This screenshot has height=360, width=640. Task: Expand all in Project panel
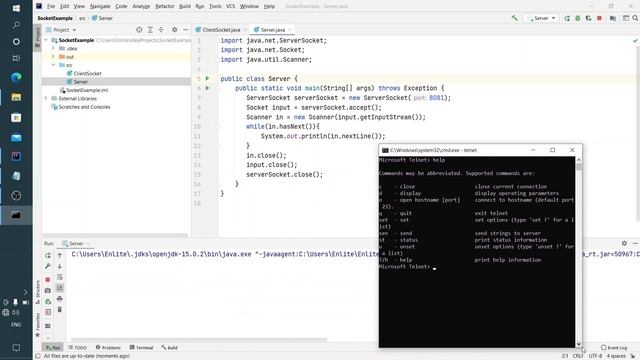click(x=150, y=30)
